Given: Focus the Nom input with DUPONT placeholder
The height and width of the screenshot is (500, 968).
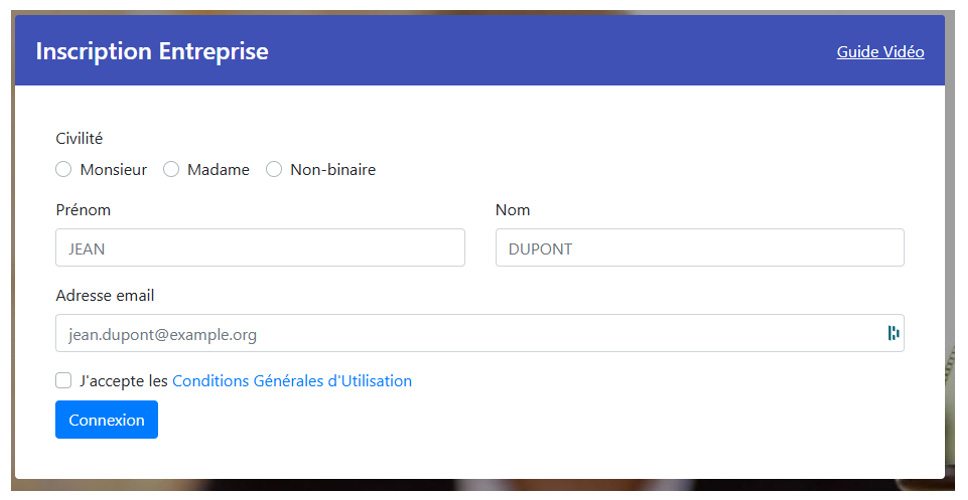Looking at the screenshot, I should point(699,248).
